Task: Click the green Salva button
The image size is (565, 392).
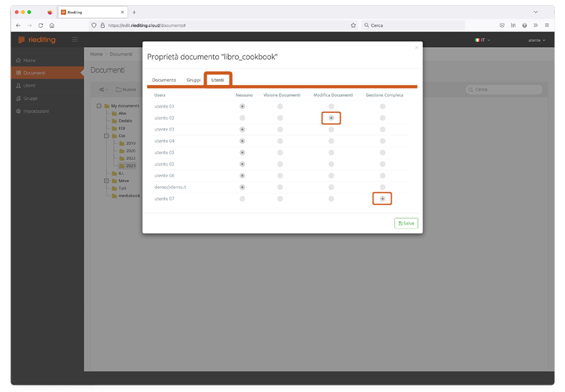Action: (x=406, y=223)
